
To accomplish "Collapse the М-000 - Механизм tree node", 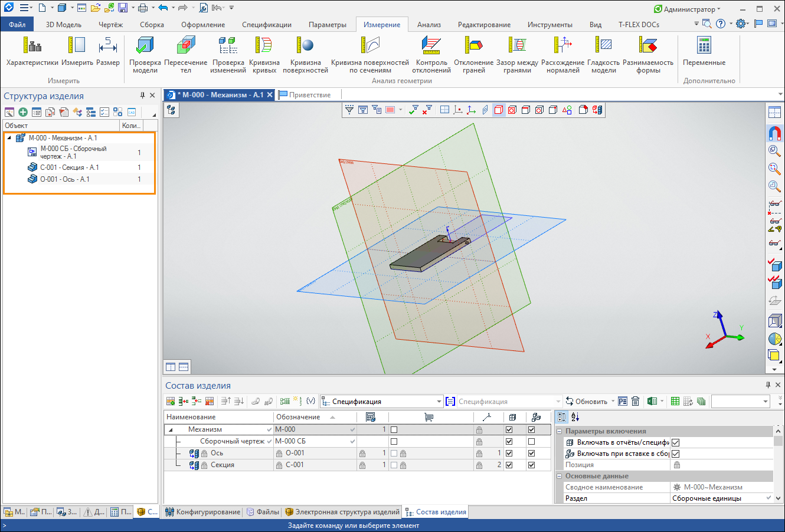I will [9, 138].
